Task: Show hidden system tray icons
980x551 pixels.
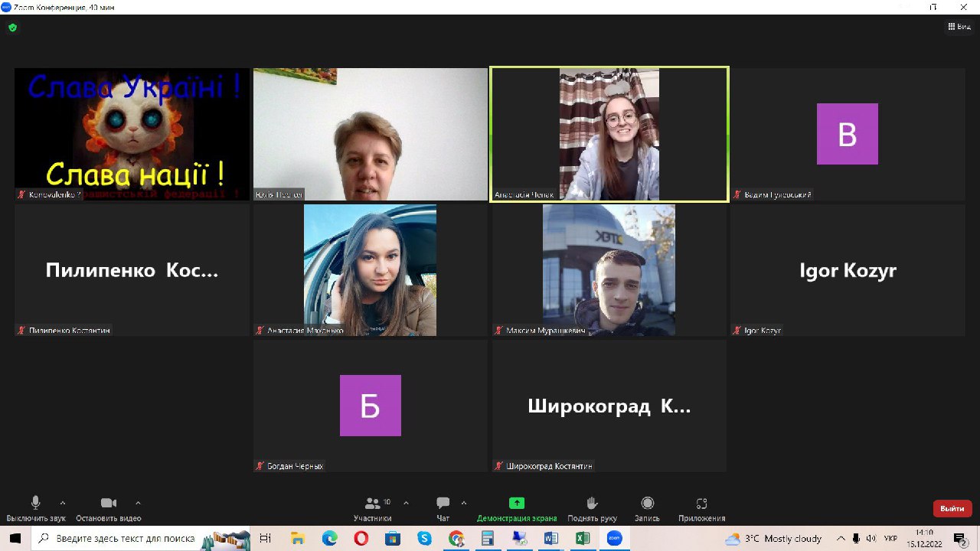Action: point(841,539)
